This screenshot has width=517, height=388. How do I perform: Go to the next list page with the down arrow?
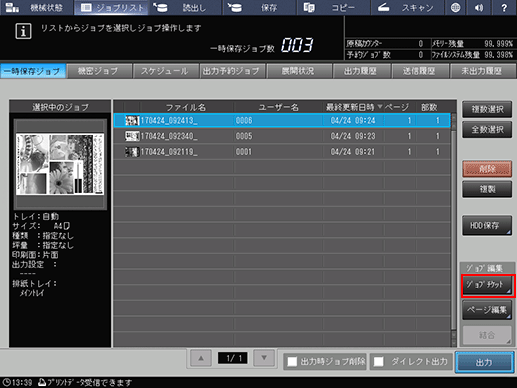tap(264, 358)
